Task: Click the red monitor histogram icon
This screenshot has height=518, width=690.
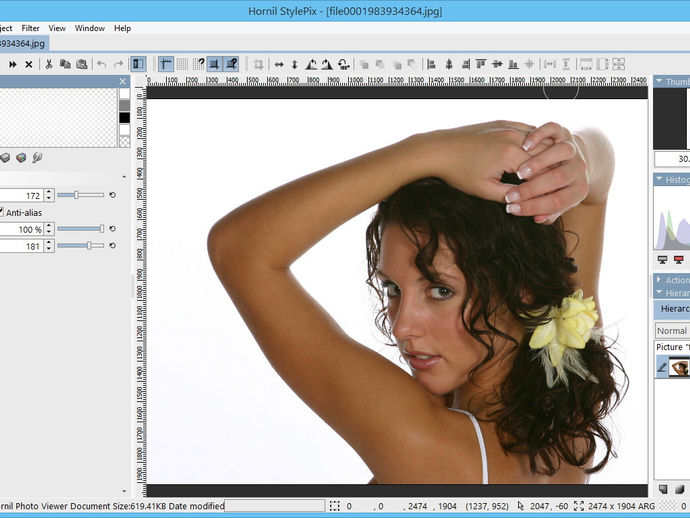Action: coord(679,260)
